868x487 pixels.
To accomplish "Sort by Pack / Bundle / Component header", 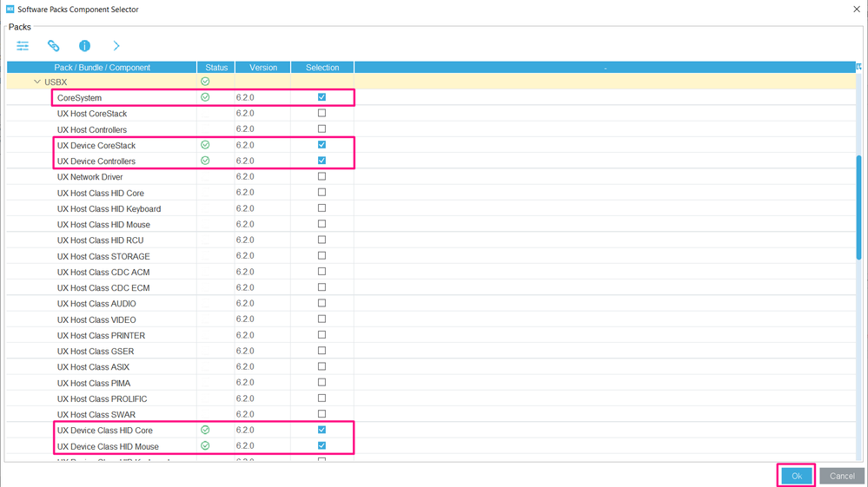I will click(x=102, y=68).
